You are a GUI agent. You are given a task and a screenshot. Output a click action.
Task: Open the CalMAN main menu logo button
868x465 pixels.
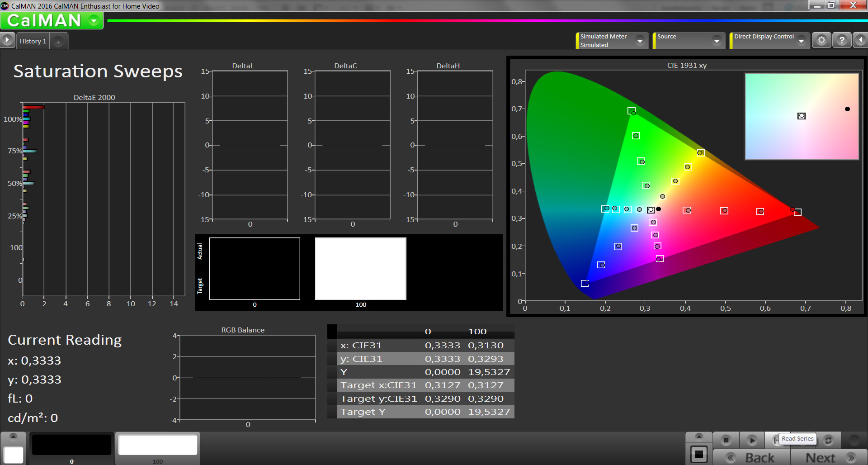(x=52, y=21)
